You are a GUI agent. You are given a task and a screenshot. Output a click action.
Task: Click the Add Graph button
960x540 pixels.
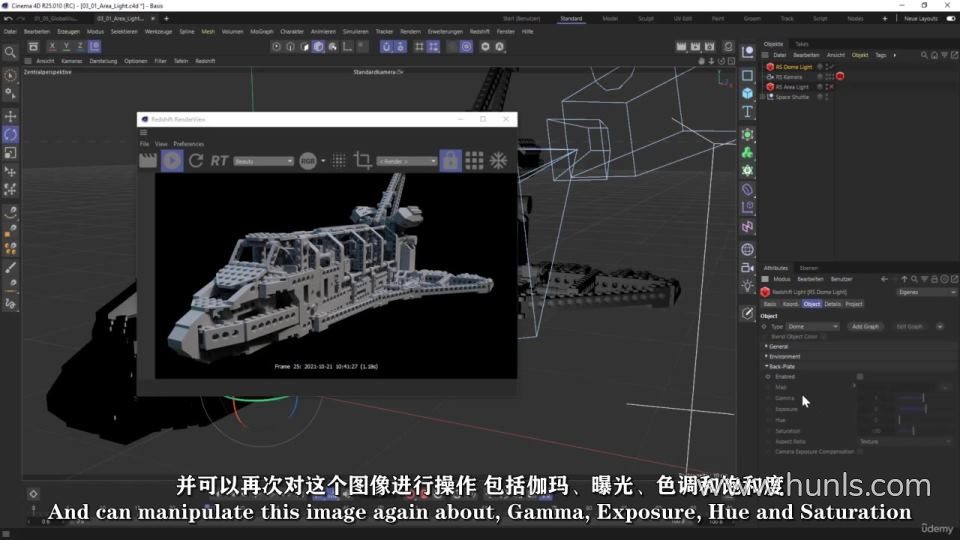(x=865, y=326)
